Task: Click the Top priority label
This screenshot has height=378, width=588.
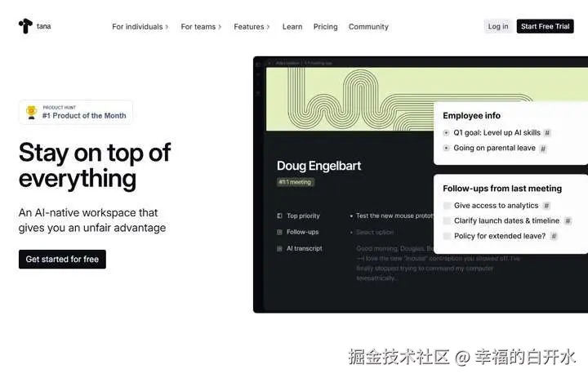Action: click(x=303, y=216)
